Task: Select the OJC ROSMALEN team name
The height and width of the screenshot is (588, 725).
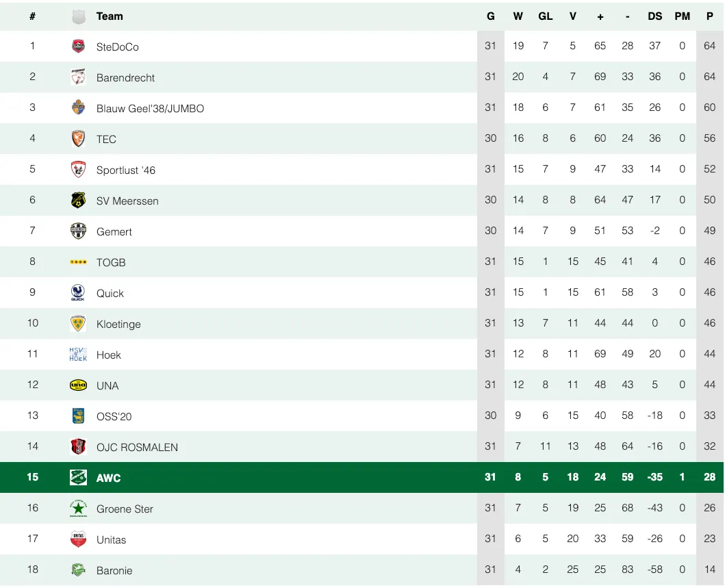Action: click(x=137, y=447)
